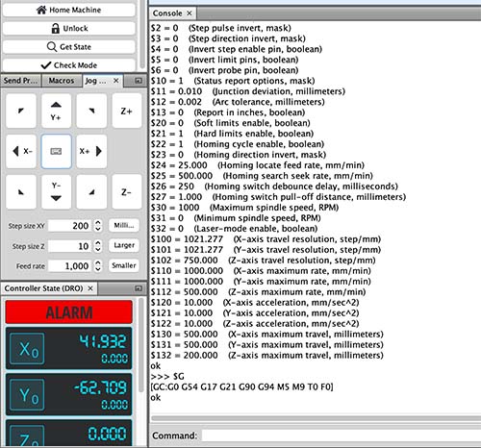Jog Y- with the down arrow
This screenshot has width=481, height=448.
[56, 192]
